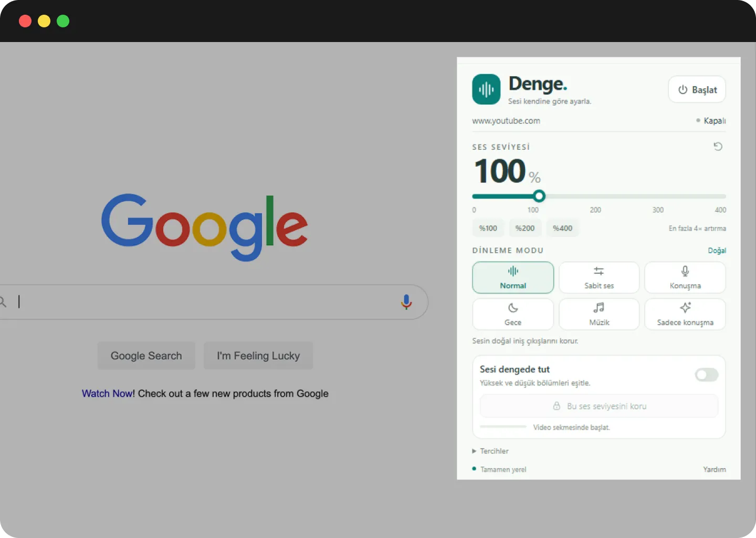The width and height of the screenshot is (756, 538).
Task: Set volume with the %400 preset button
Action: click(x=562, y=228)
